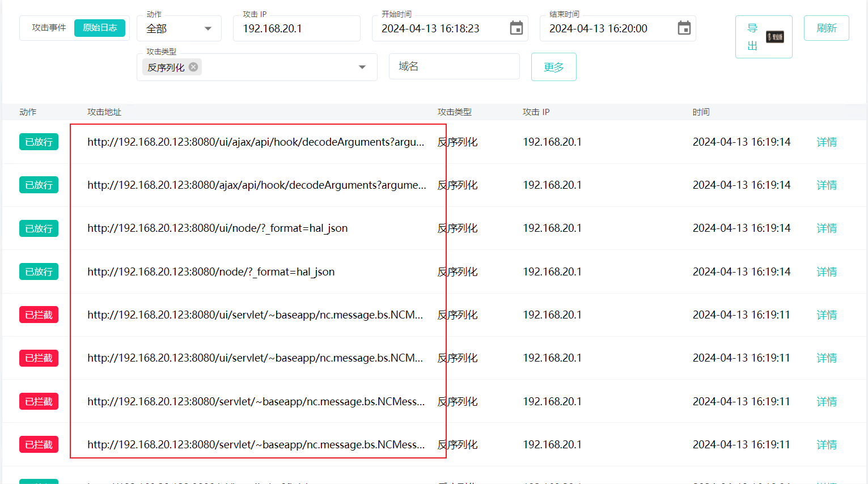Screen dimensions: 868x484
Task: Click the 攻击类型 column header
Action: click(x=455, y=112)
